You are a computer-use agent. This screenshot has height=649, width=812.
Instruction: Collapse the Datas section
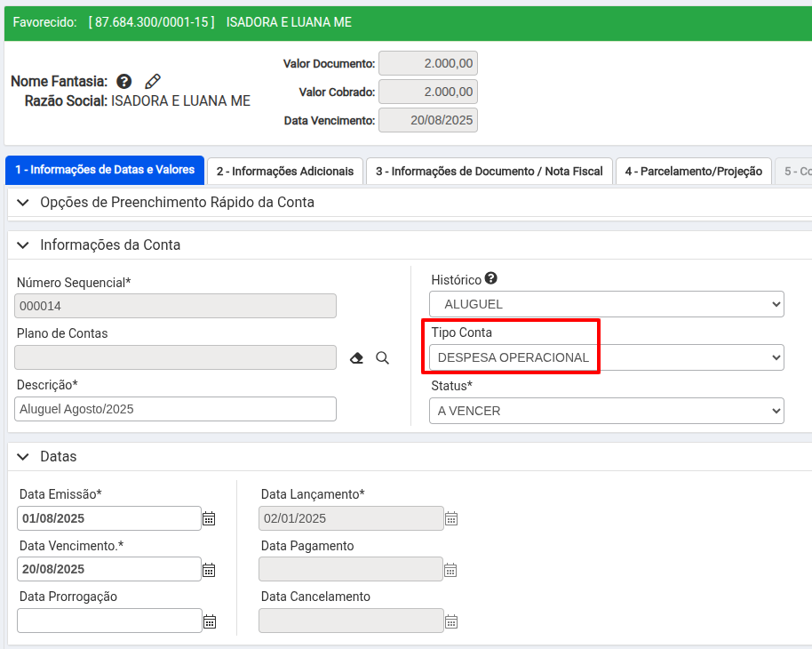[23, 456]
